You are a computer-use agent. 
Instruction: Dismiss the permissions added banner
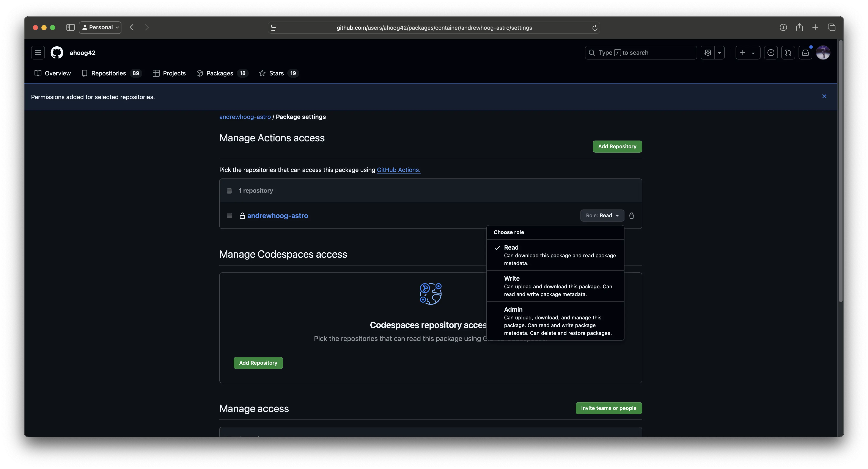click(x=824, y=96)
